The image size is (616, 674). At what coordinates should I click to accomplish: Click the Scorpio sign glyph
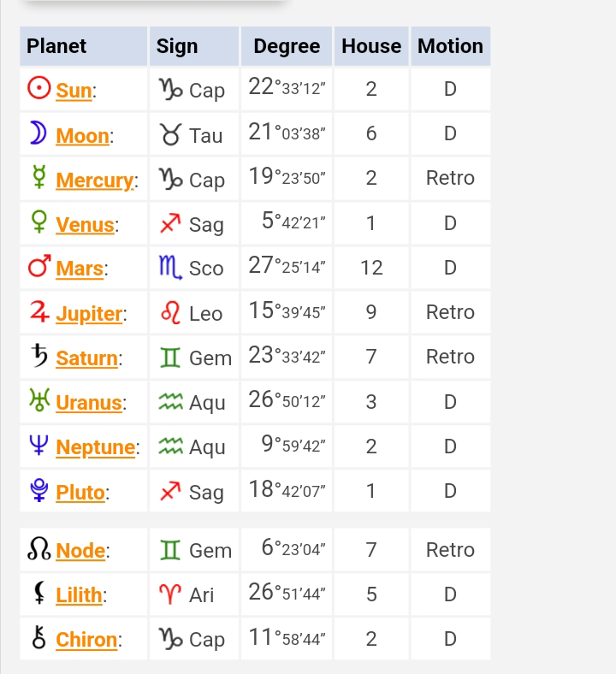(170, 269)
